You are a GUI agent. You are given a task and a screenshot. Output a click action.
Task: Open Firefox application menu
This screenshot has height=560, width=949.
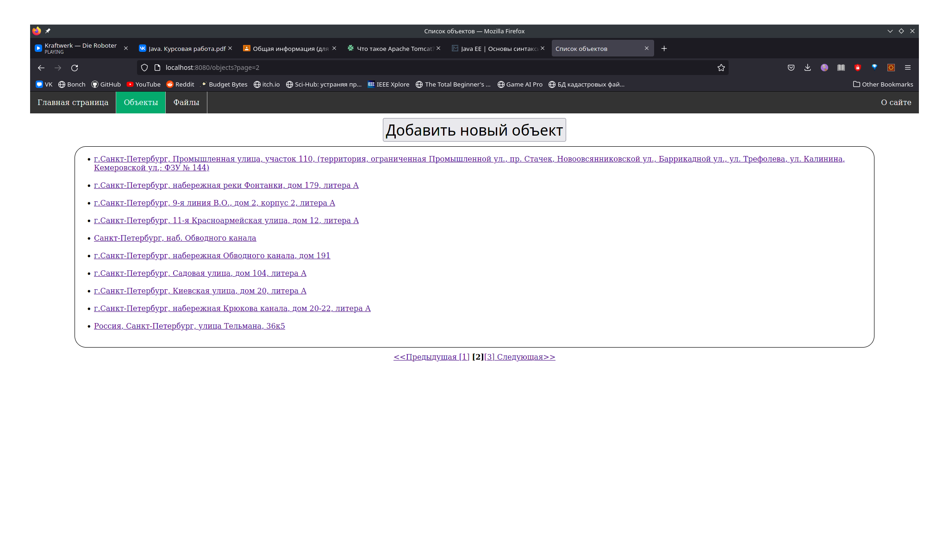pyautogui.click(x=907, y=68)
